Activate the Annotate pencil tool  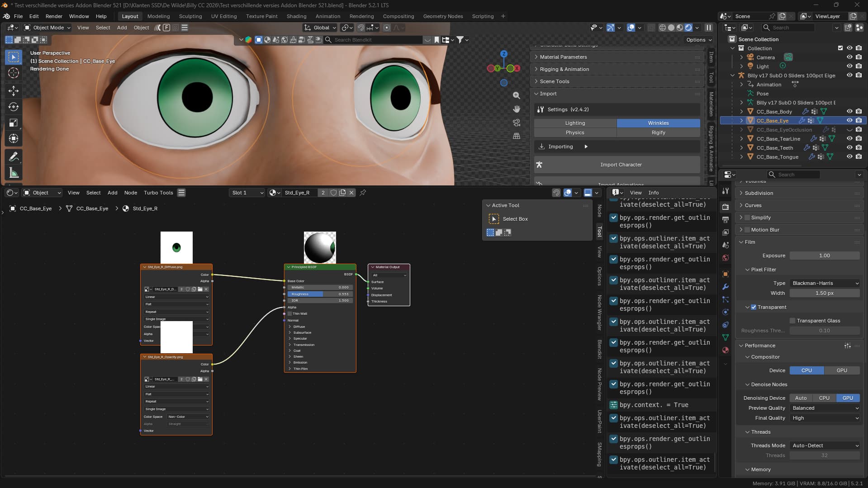point(14,157)
